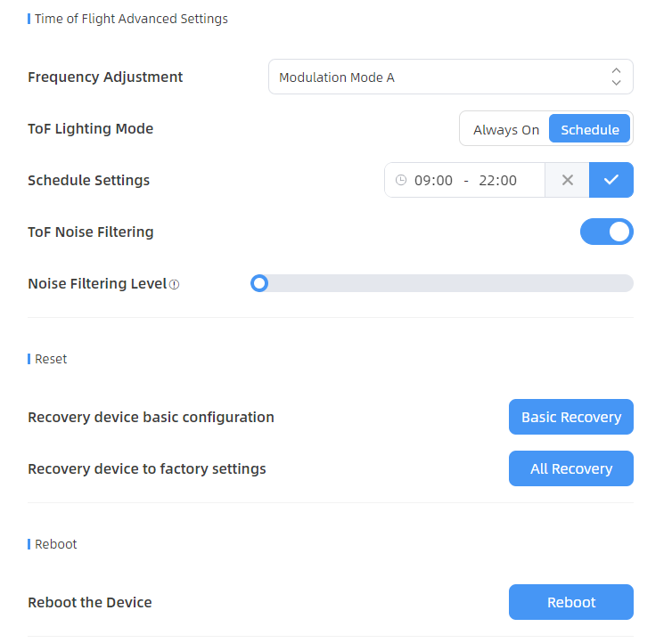
Task: Click the 22:00 schedule end time
Action: pyautogui.click(x=497, y=180)
